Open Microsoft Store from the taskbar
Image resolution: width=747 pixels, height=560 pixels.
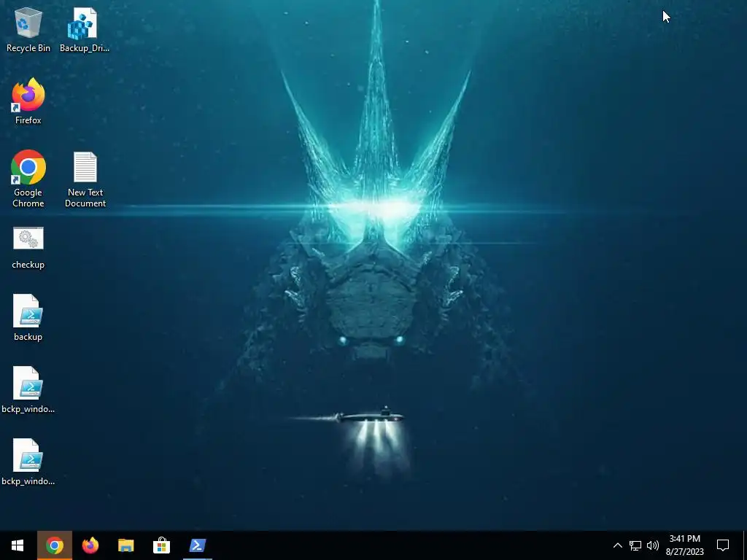161,545
